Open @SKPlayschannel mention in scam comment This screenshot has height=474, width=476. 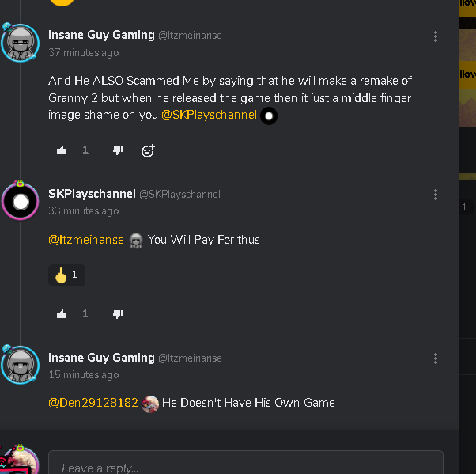[x=209, y=115]
